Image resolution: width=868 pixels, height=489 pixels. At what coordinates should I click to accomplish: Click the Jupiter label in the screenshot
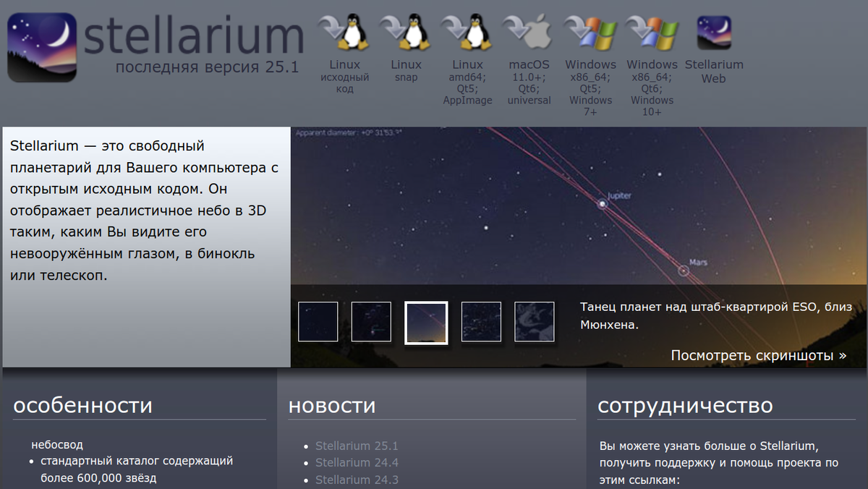pos(620,196)
